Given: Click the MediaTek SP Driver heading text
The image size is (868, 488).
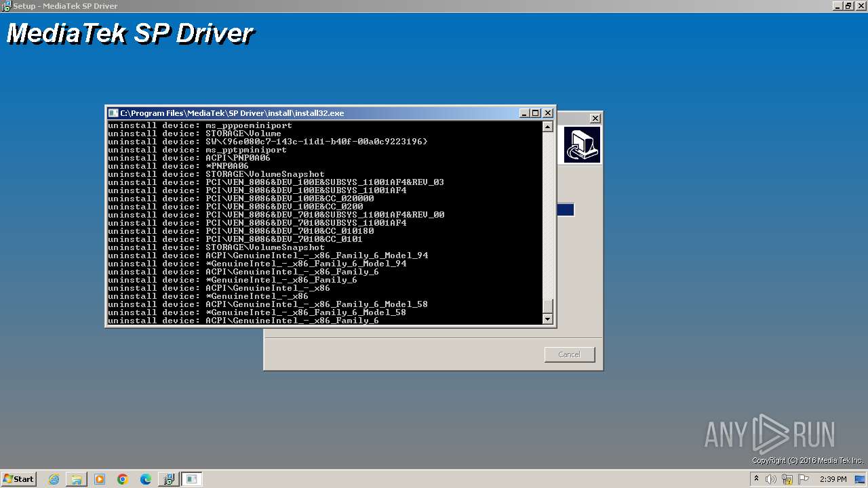Looking at the screenshot, I should pos(130,33).
